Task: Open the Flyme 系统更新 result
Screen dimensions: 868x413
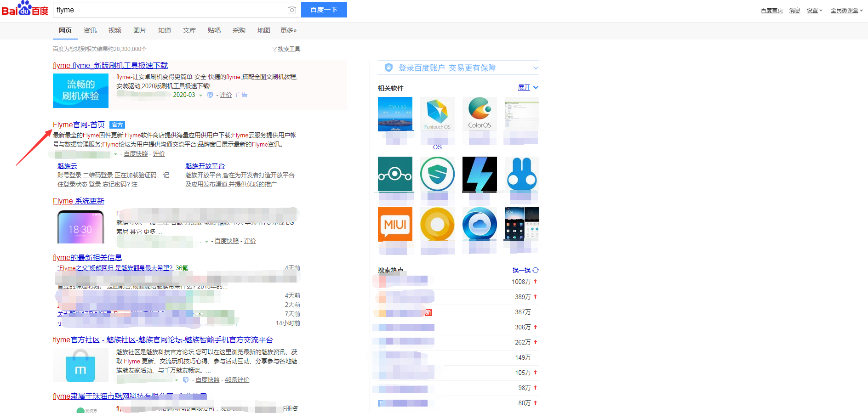Action: point(79,201)
